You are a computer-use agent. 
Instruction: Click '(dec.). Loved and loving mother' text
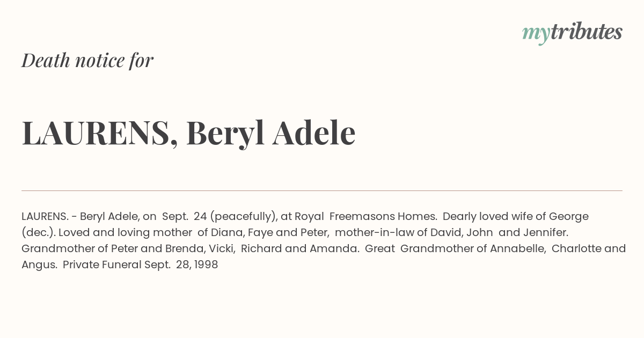[x=107, y=233]
